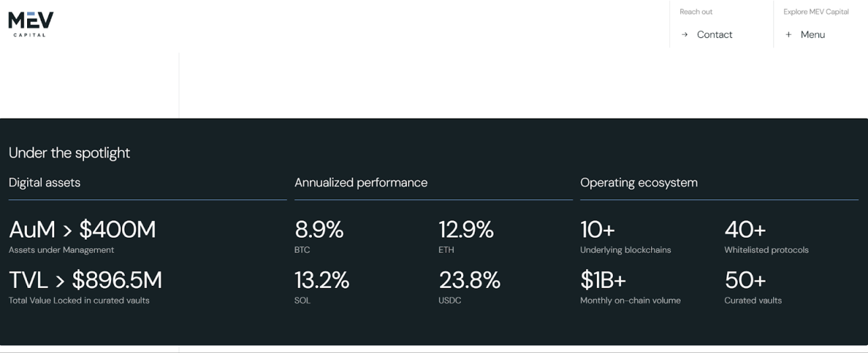868x353 pixels.
Task: Click the 23.8% USDC performance stat
Action: point(469,280)
